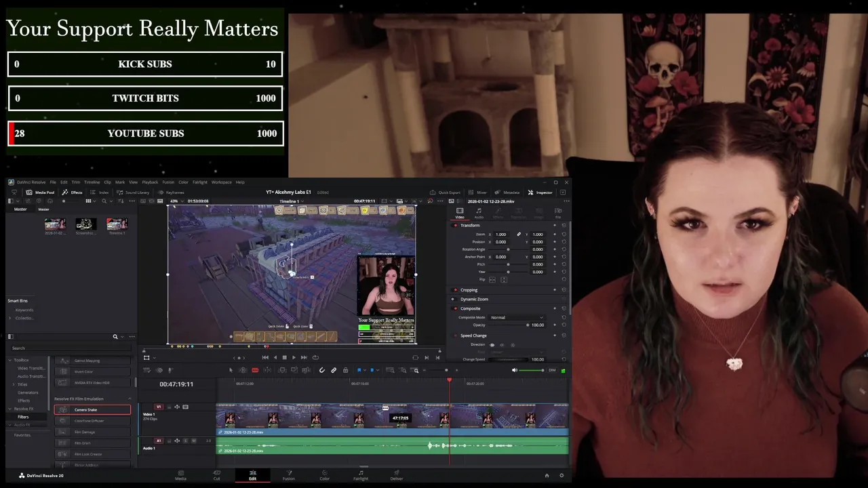The image size is (868, 488).
Task: Jump to first frame in viewer
Action: pos(265,357)
